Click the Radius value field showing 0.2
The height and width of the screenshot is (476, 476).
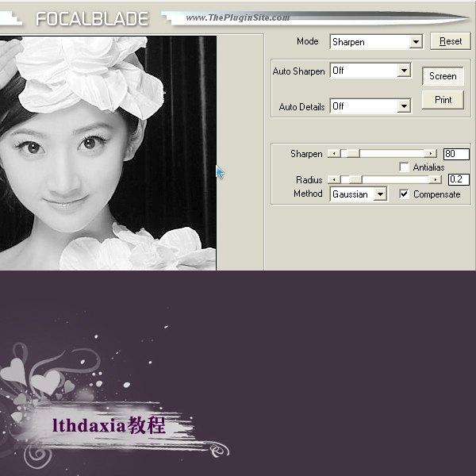459,180
